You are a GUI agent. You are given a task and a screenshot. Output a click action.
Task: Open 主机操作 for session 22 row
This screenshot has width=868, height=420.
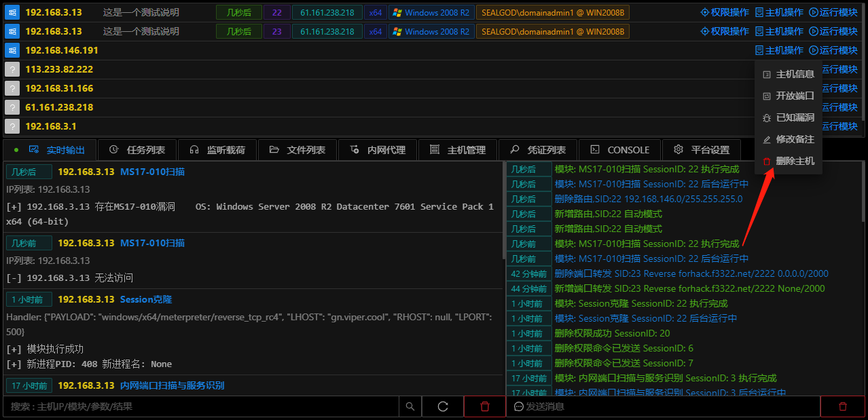pyautogui.click(x=779, y=12)
